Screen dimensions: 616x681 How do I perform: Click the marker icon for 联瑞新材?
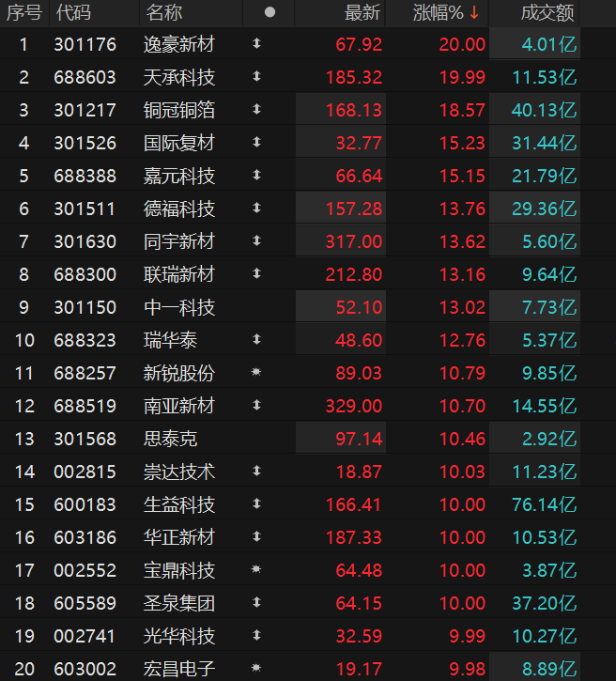point(256,273)
